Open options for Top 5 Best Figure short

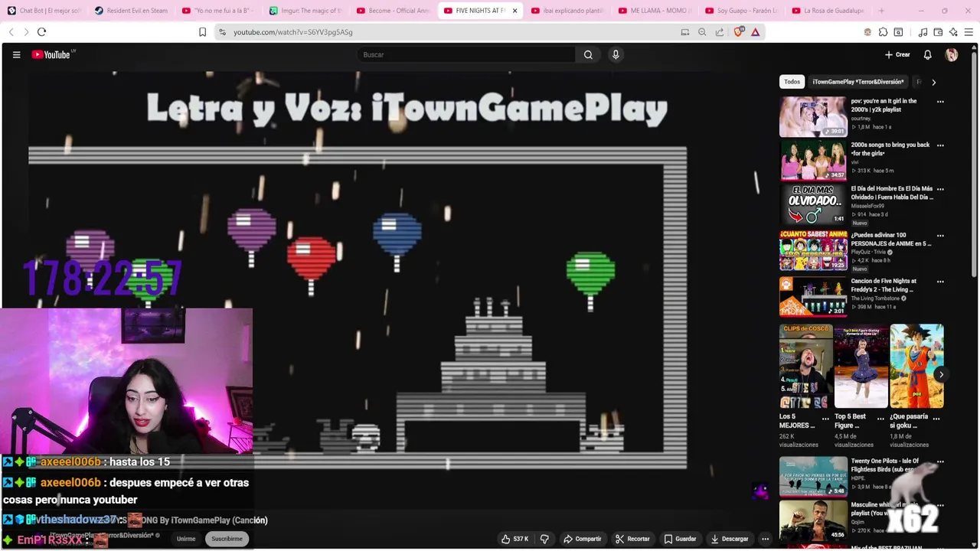pos(880,419)
